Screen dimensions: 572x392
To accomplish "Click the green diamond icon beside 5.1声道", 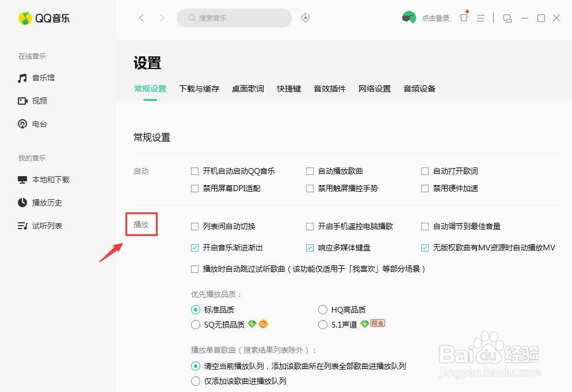I will (x=364, y=324).
